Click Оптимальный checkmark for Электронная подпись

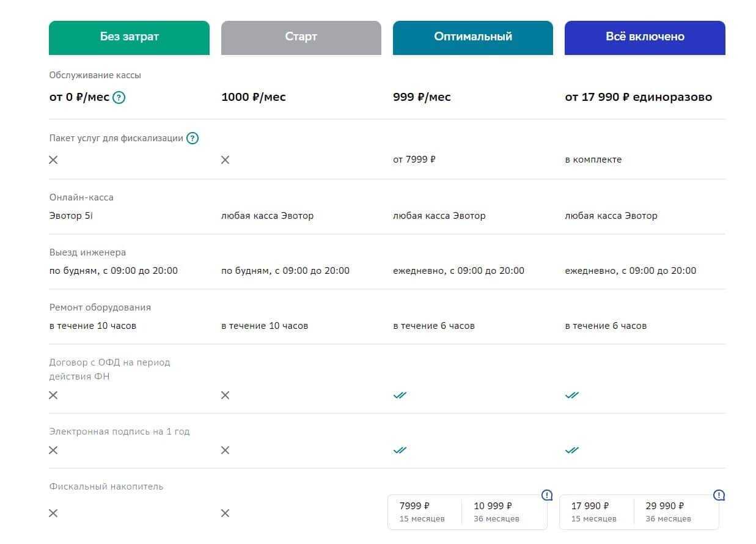[x=400, y=450]
